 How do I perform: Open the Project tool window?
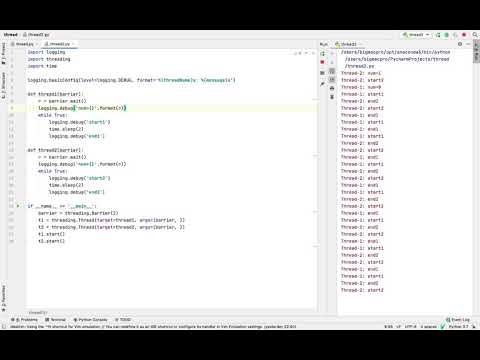[4, 53]
